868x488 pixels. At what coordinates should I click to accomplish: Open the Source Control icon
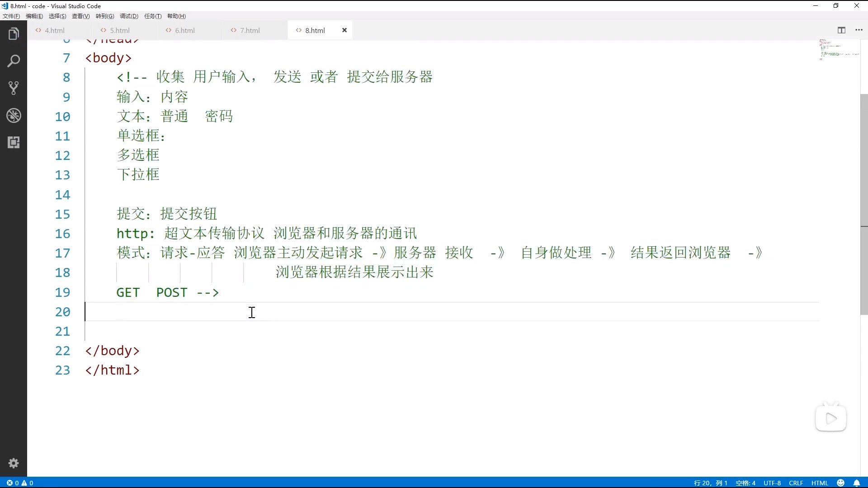click(x=14, y=88)
